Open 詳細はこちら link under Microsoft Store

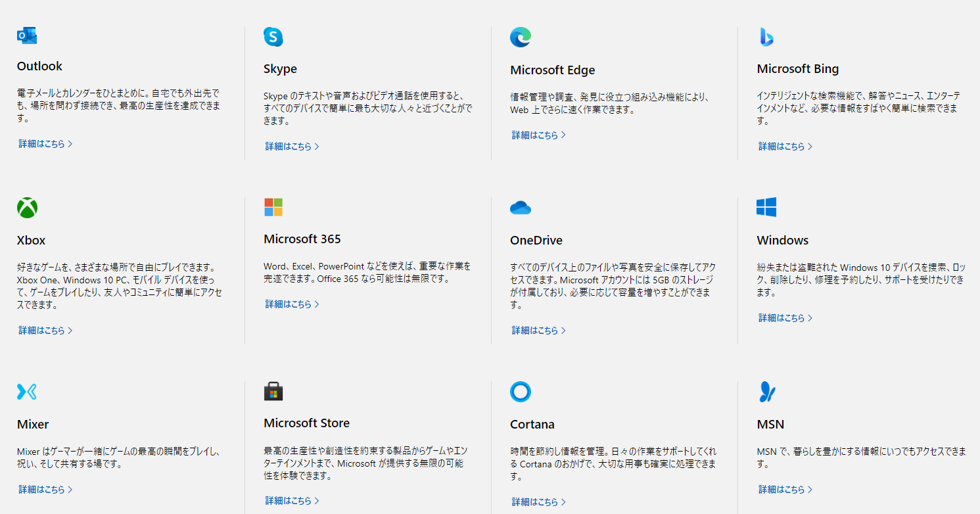click(x=292, y=500)
